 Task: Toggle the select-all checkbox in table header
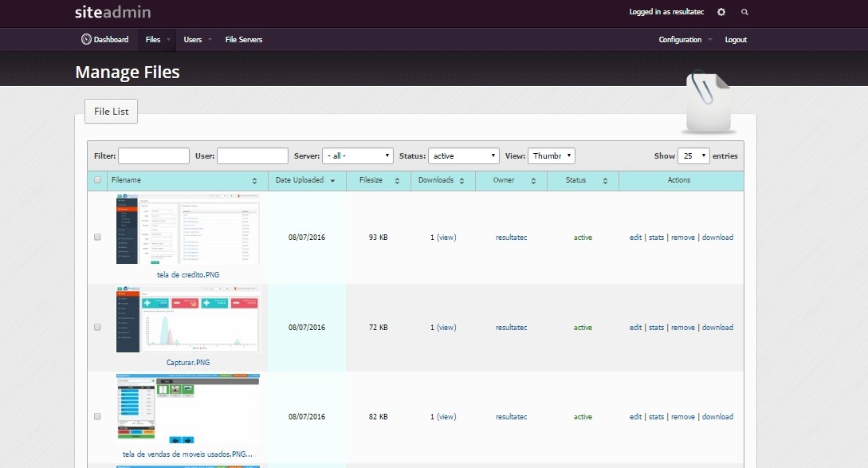coord(97,180)
